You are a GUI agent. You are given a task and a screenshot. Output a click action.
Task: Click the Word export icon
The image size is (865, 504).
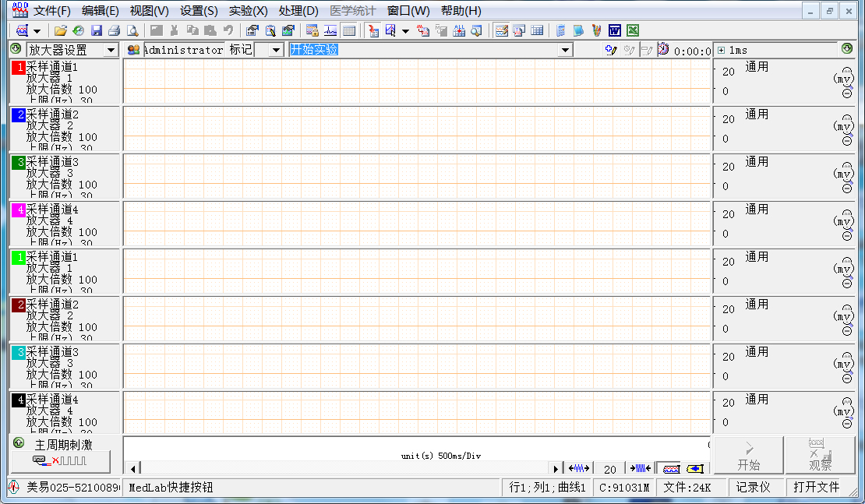(x=615, y=30)
